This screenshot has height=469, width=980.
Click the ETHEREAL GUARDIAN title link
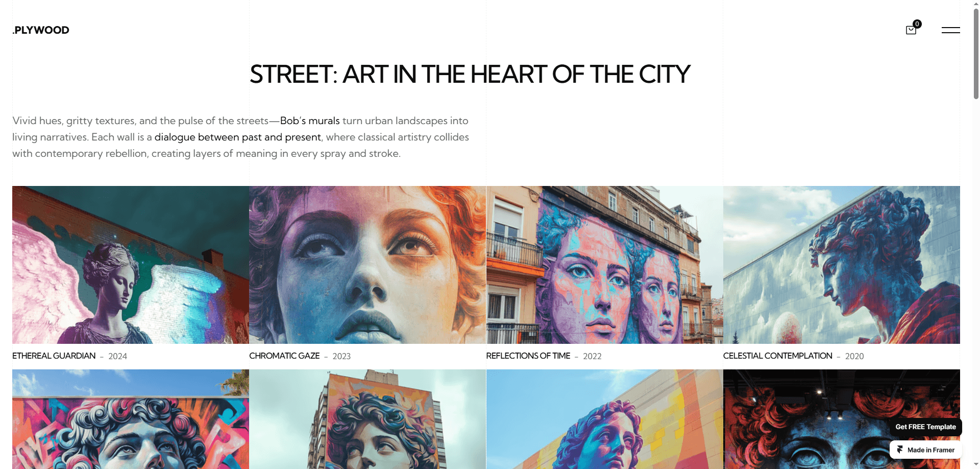tap(54, 356)
